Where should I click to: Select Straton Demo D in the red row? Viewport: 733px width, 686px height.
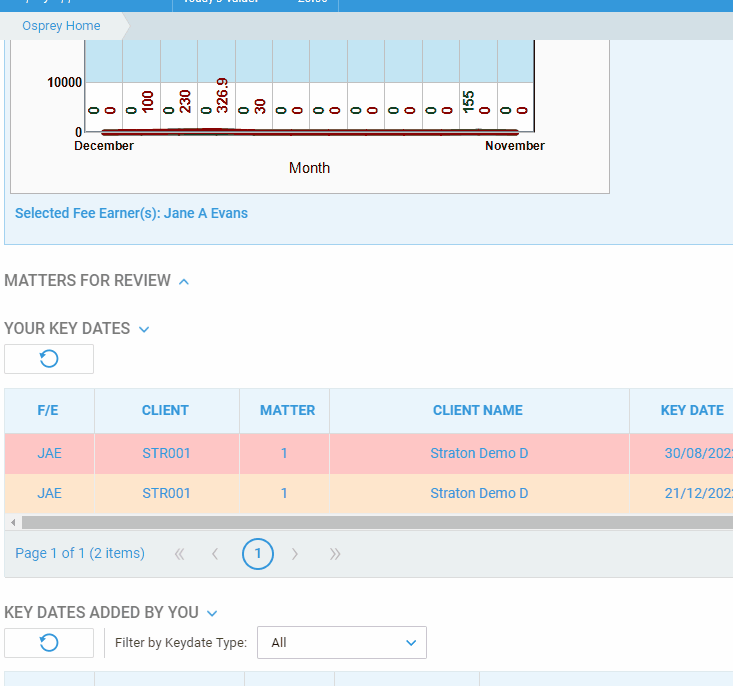tap(479, 453)
